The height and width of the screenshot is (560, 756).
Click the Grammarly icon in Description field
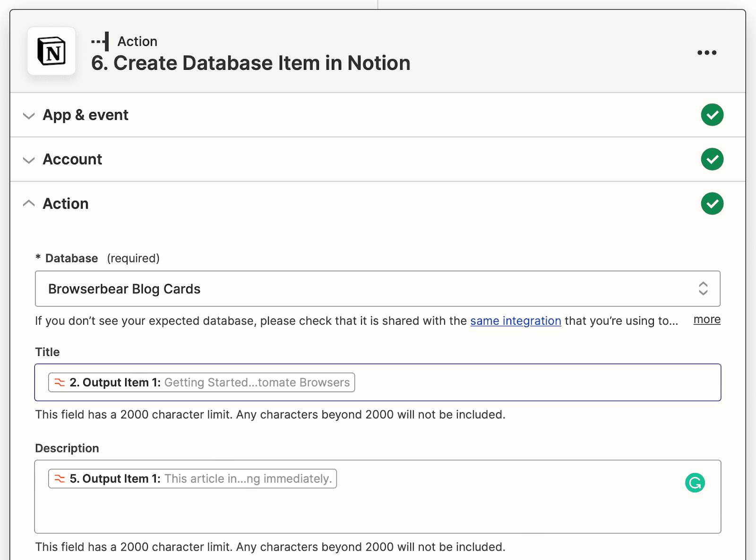[x=695, y=483]
